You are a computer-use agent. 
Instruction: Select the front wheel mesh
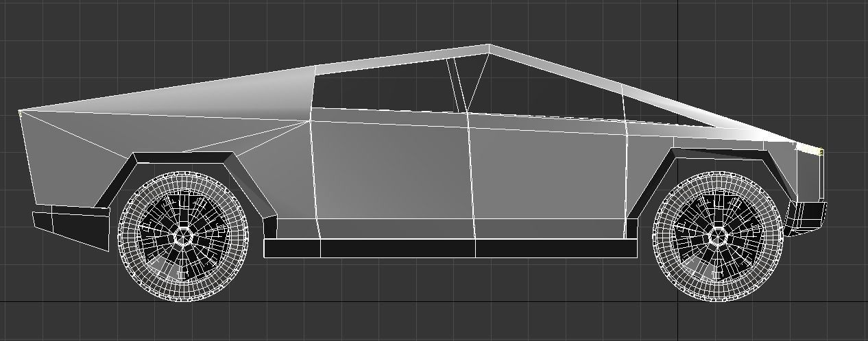[718, 236]
